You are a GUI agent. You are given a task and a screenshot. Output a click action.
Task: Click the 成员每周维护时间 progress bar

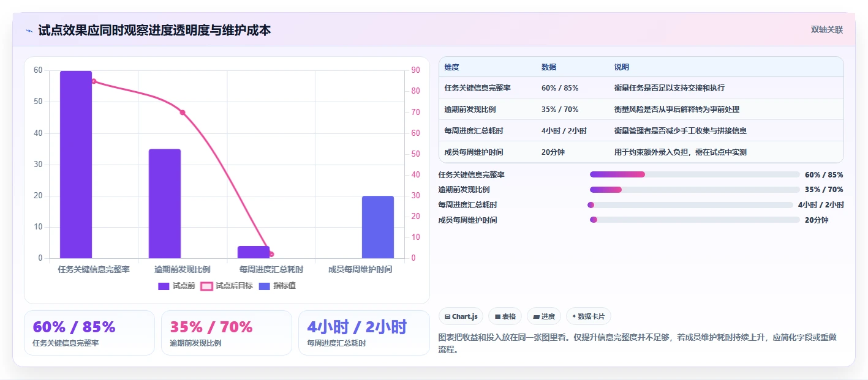click(x=695, y=220)
